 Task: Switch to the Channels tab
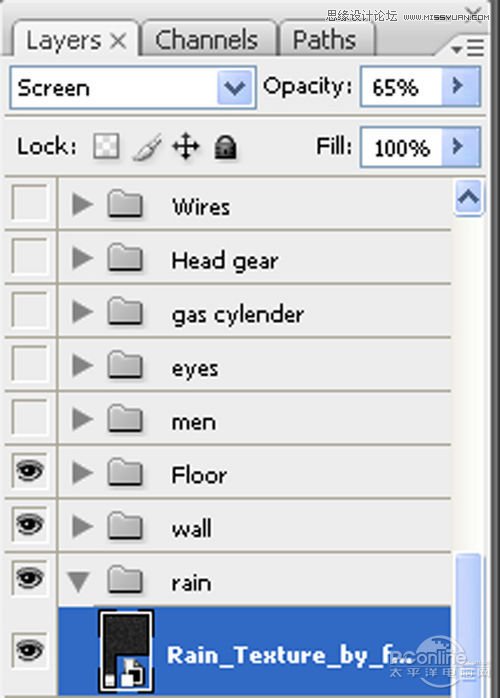tap(207, 39)
